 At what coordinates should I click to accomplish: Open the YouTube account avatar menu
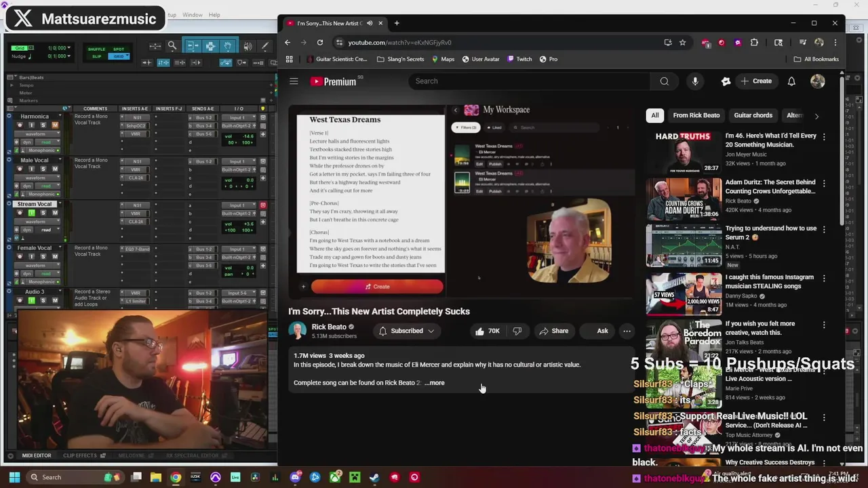pyautogui.click(x=818, y=81)
